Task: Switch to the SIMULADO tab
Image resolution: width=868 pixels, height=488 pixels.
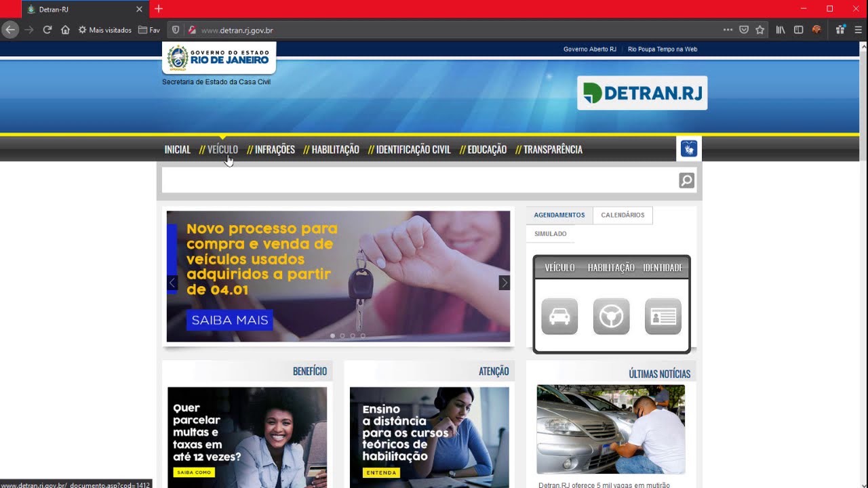Action: [551, 234]
